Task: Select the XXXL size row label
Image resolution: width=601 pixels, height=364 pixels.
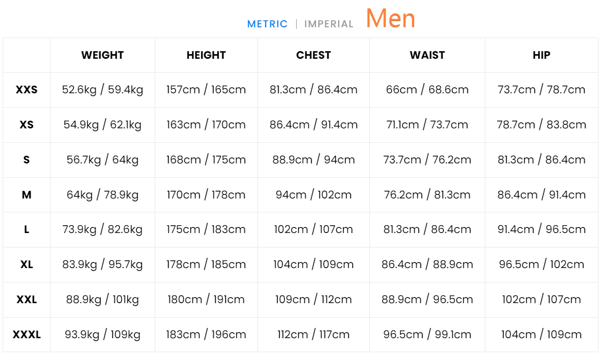Action: pos(27,335)
